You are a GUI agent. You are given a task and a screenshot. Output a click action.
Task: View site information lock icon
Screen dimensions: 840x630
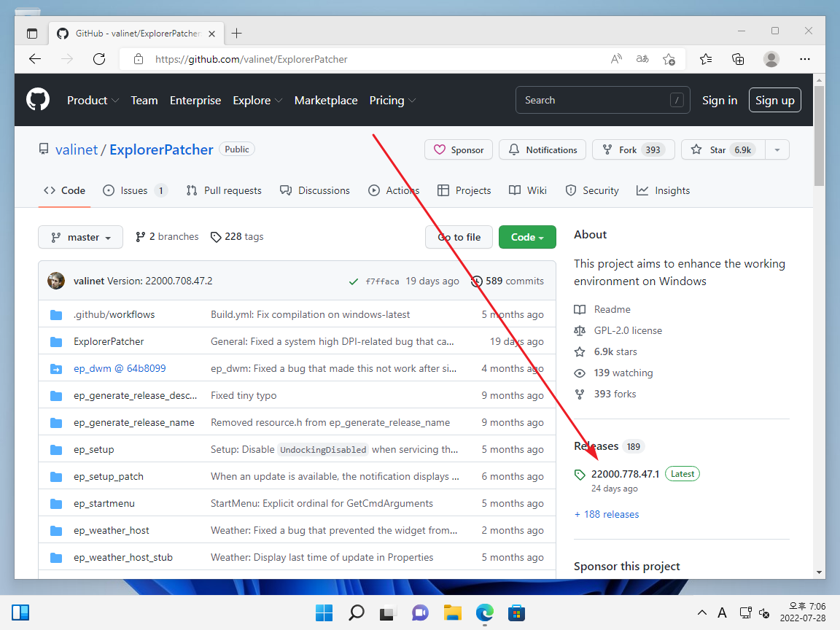[139, 59]
